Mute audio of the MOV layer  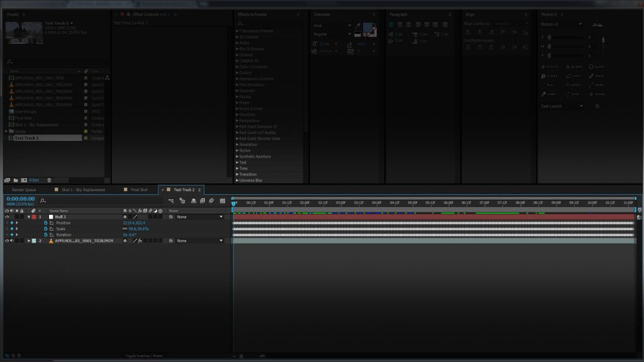point(12,241)
